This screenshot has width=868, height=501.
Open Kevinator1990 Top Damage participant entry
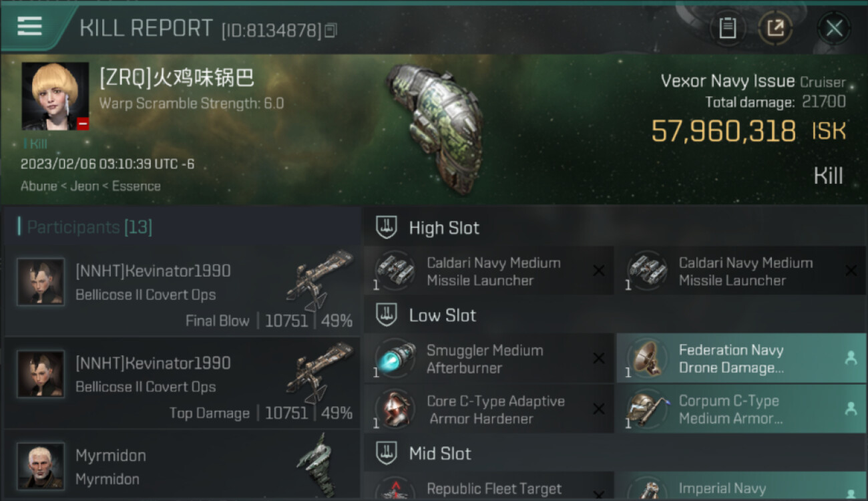click(182, 383)
